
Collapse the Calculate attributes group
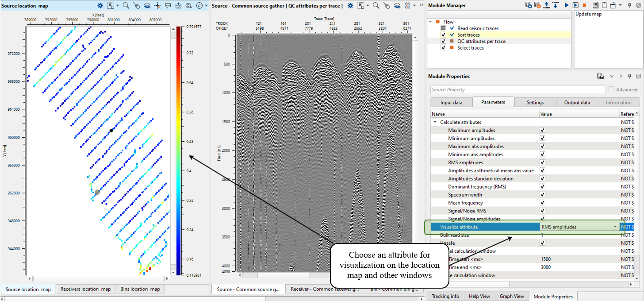(x=435, y=122)
